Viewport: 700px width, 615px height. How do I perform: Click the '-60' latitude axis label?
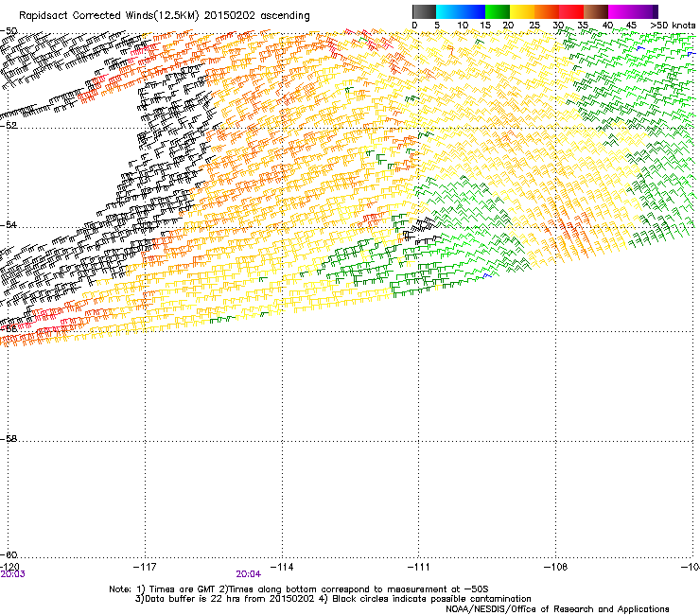(9, 554)
